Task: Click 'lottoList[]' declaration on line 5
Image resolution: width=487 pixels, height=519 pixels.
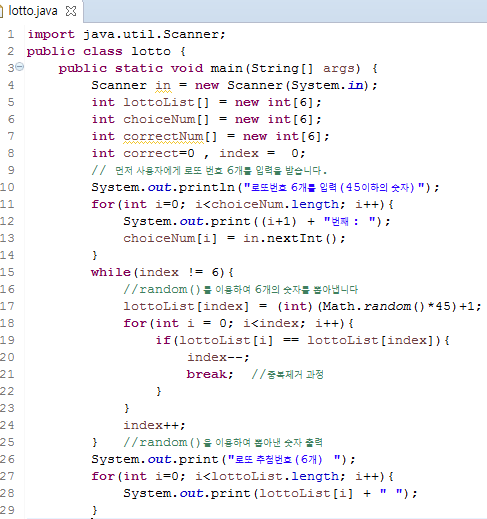Action: click(166, 102)
